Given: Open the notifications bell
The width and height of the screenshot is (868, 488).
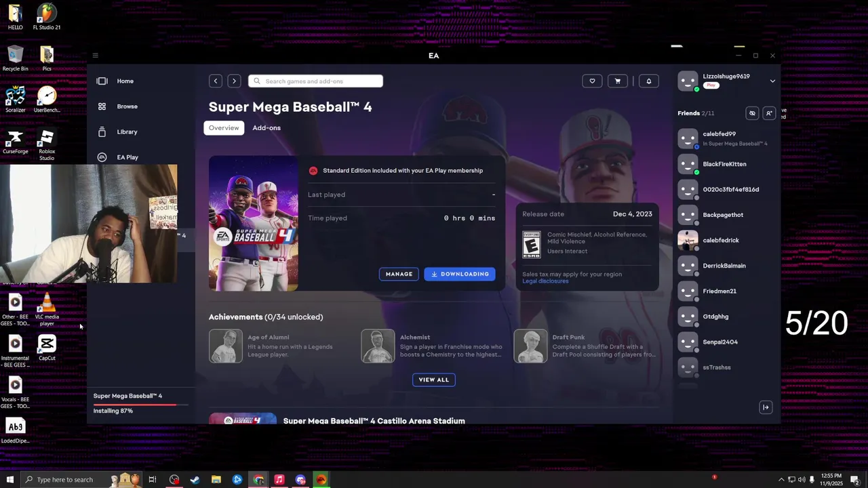Looking at the screenshot, I should 649,81.
